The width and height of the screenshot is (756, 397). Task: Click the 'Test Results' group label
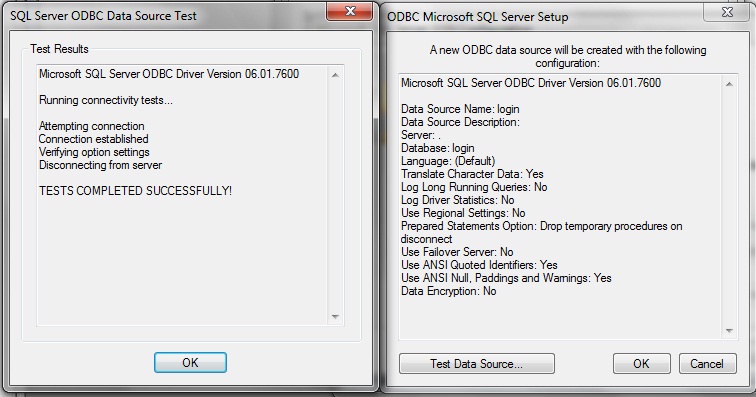59,49
